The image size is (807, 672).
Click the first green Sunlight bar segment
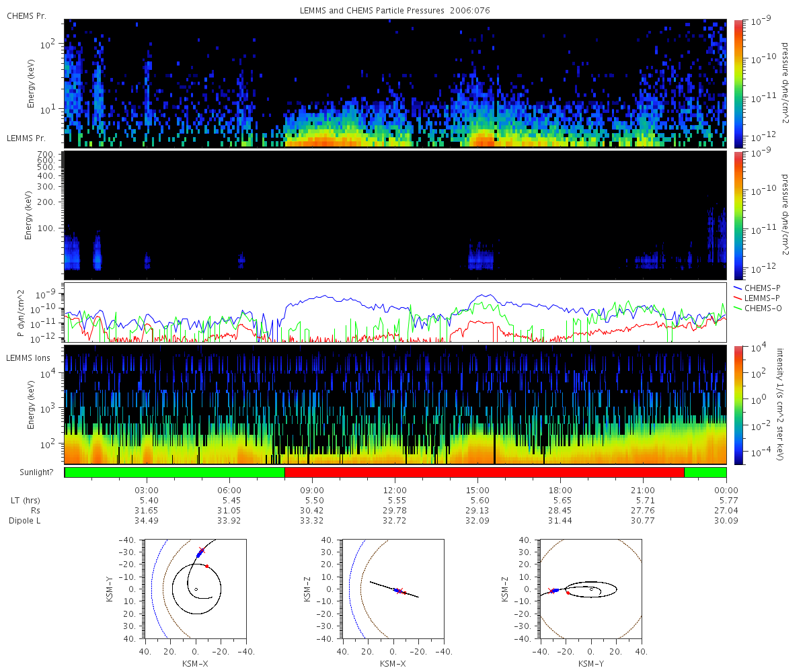(175, 472)
